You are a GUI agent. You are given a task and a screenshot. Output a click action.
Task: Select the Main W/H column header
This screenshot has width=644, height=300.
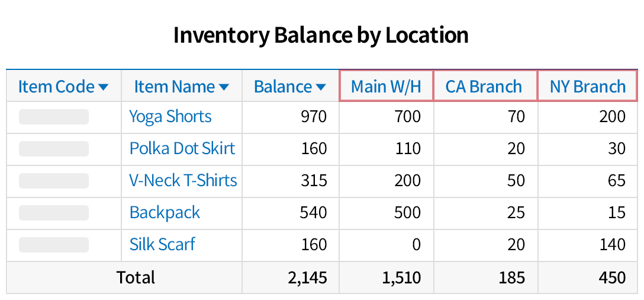pos(386,87)
